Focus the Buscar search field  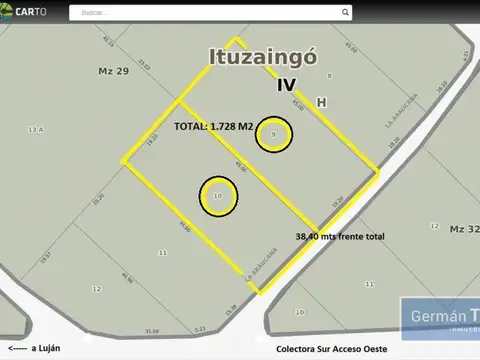(210, 13)
